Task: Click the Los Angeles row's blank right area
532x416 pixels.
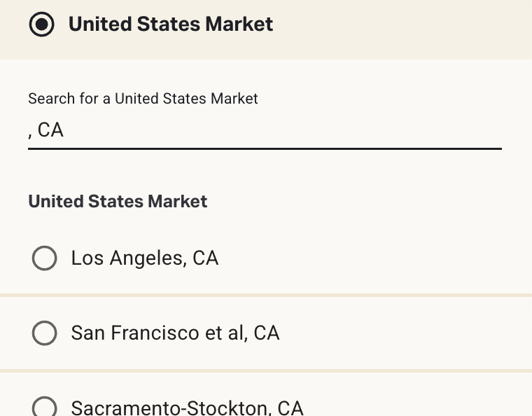Action: (392, 258)
